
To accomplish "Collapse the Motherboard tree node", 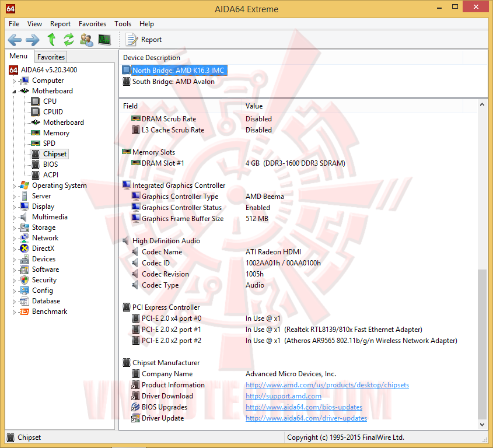I will click(14, 92).
